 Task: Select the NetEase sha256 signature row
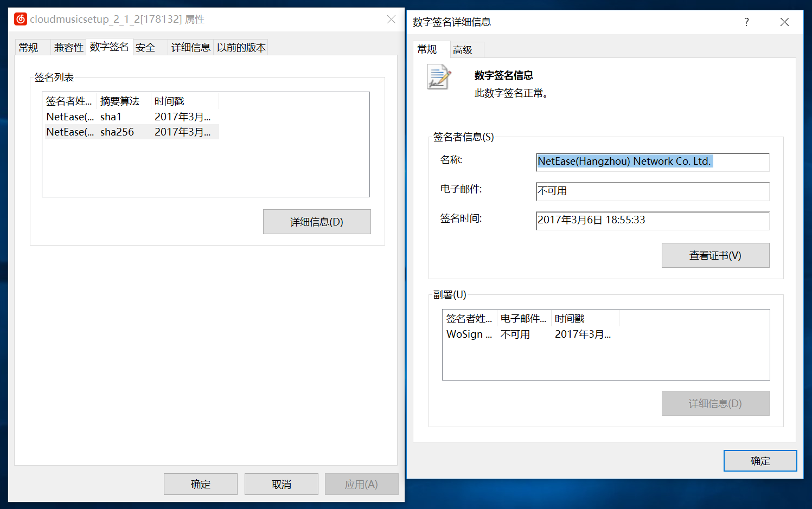(132, 132)
